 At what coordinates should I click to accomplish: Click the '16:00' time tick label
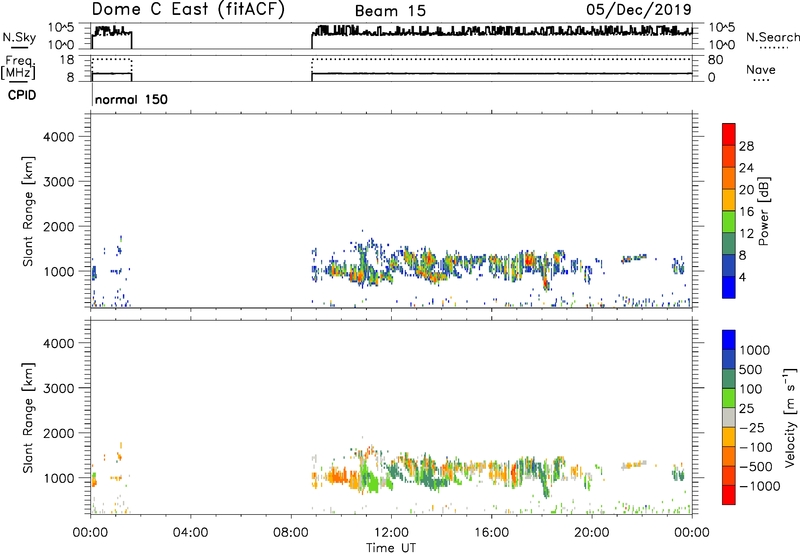tap(491, 533)
